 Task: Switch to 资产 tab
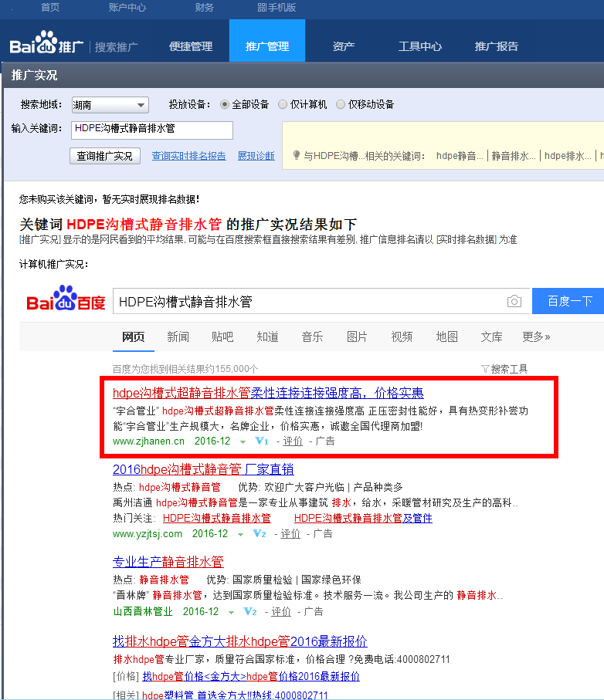click(x=344, y=46)
